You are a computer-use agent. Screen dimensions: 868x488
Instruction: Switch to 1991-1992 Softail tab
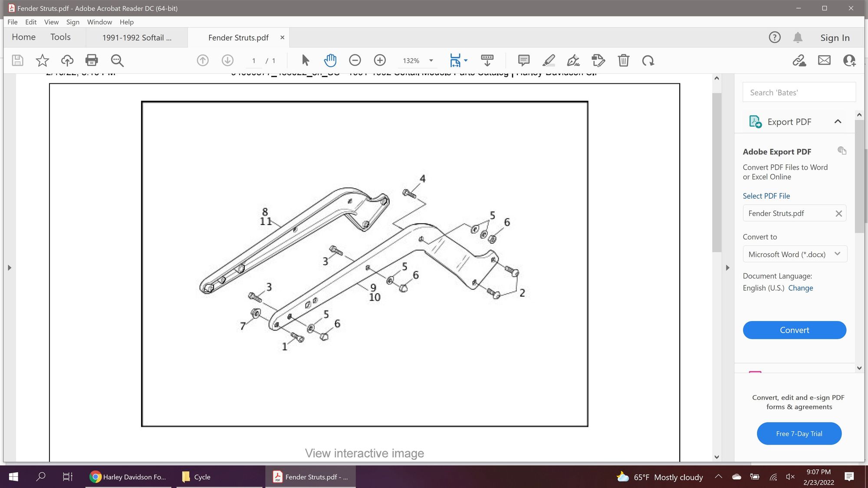[137, 38]
